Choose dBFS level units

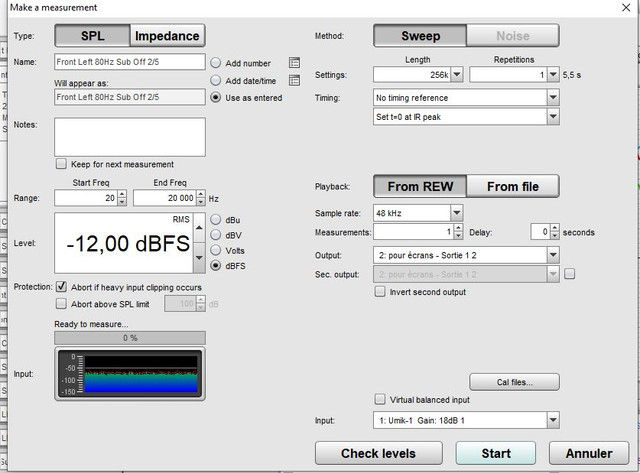pyautogui.click(x=216, y=266)
